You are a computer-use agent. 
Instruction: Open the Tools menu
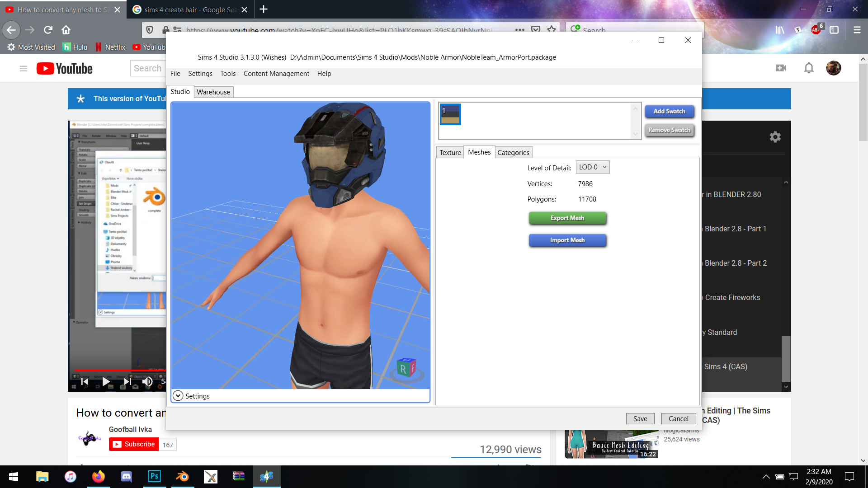pos(228,73)
